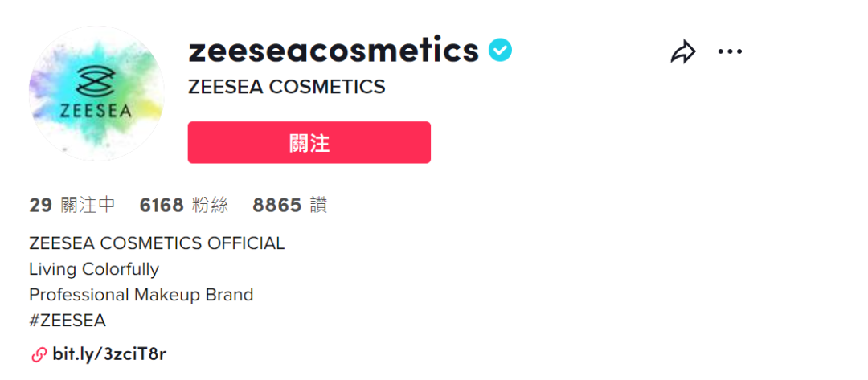Viewport: 868px width, 380px height.
Task: Click the 讚 likes label
Action: coord(318,206)
